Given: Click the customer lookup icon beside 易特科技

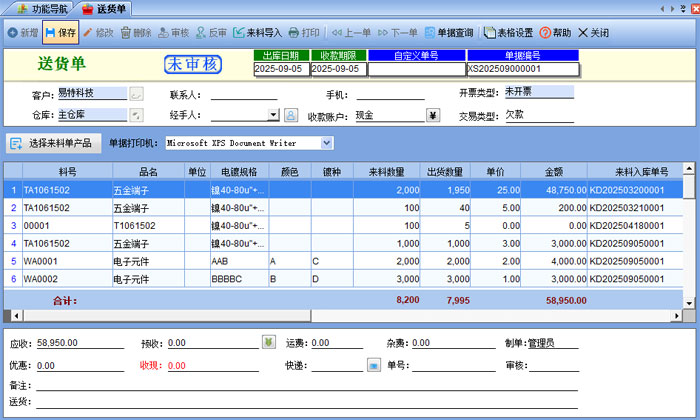Looking at the screenshot, I should (x=137, y=94).
